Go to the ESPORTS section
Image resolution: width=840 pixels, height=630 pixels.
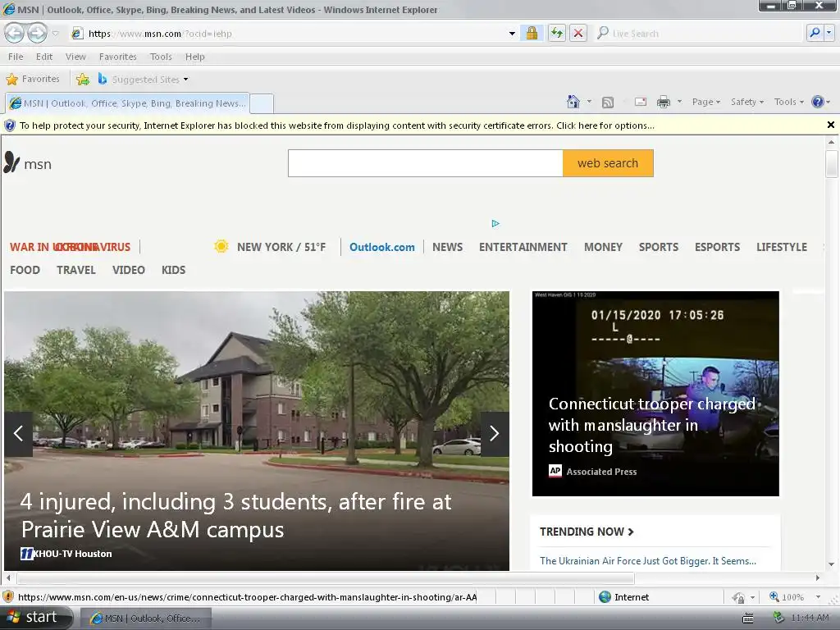coord(717,247)
